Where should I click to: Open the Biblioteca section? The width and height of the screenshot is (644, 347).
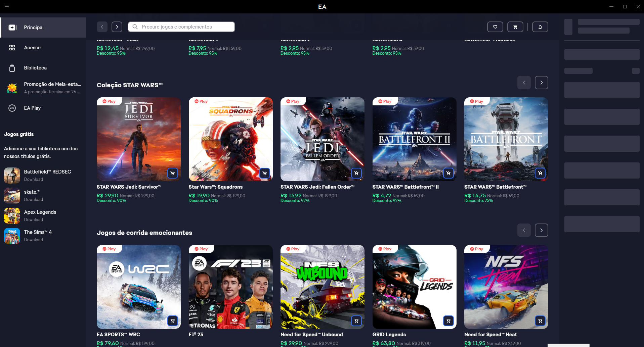pos(35,68)
